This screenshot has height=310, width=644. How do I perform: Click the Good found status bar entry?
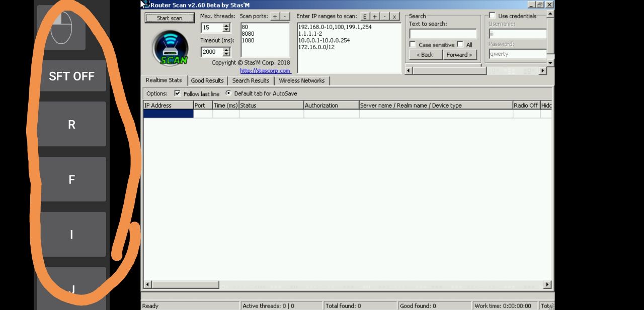(435, 305)
